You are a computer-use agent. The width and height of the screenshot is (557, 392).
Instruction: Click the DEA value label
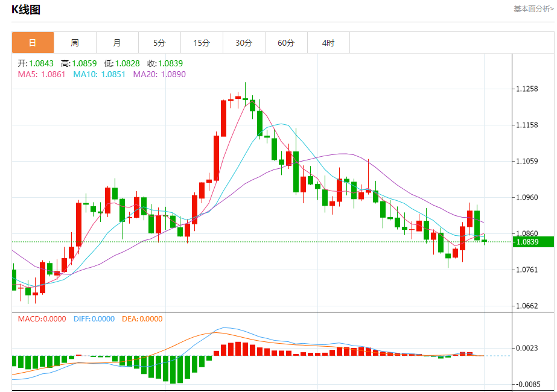pyautogui.click(x=142, y=319)
